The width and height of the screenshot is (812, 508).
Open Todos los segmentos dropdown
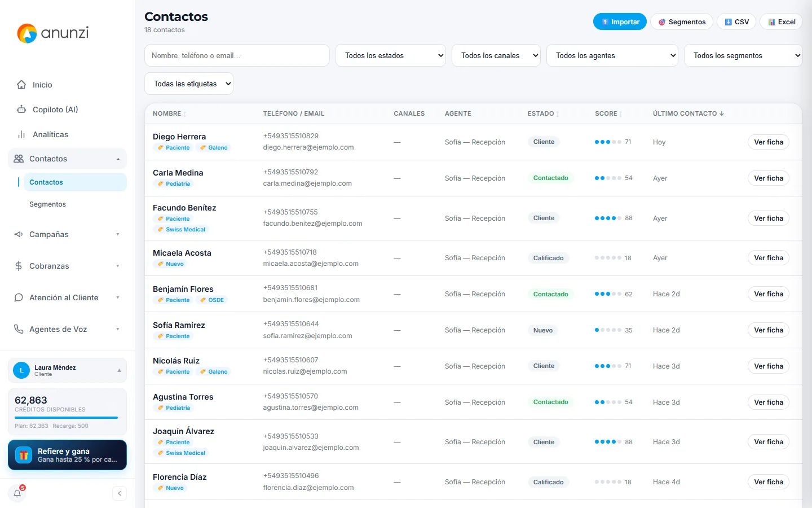[743, 55]
